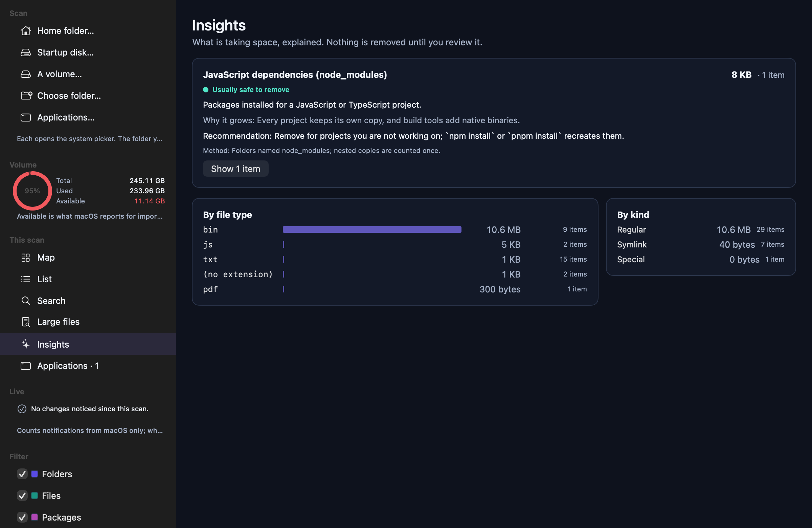Click the bin file type label
Image resolution: width=812 pixels, height=528 pixels.
click(x=210, y=230)
